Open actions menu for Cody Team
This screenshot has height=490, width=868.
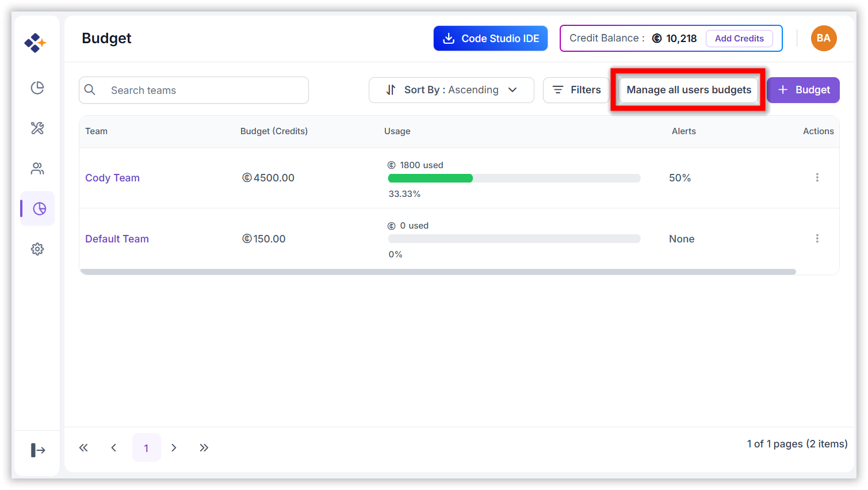pyautogui.click(x=817, y=177)
